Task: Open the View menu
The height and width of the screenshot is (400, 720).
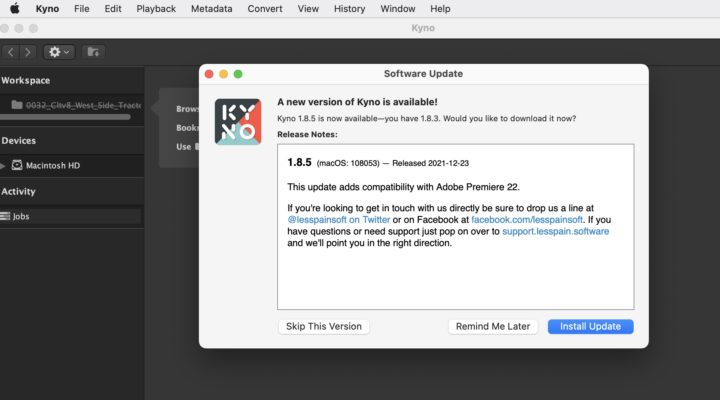Action: (x=308, y=9)
